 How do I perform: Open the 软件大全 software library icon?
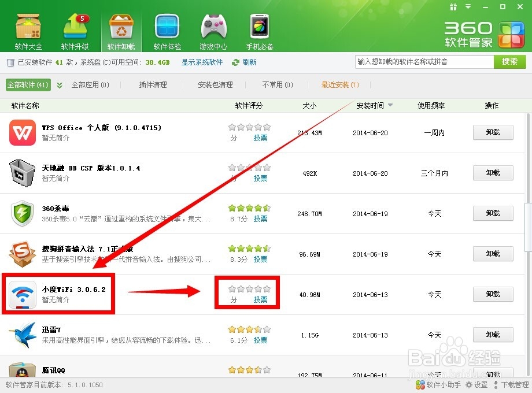(x=28, y=32)
